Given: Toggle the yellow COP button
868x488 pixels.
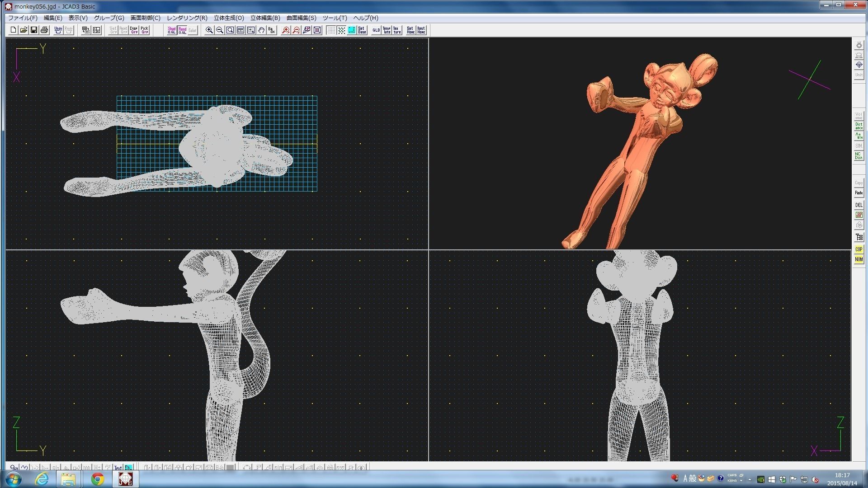Looking at the screenshot, I should (x=859, y=249).
